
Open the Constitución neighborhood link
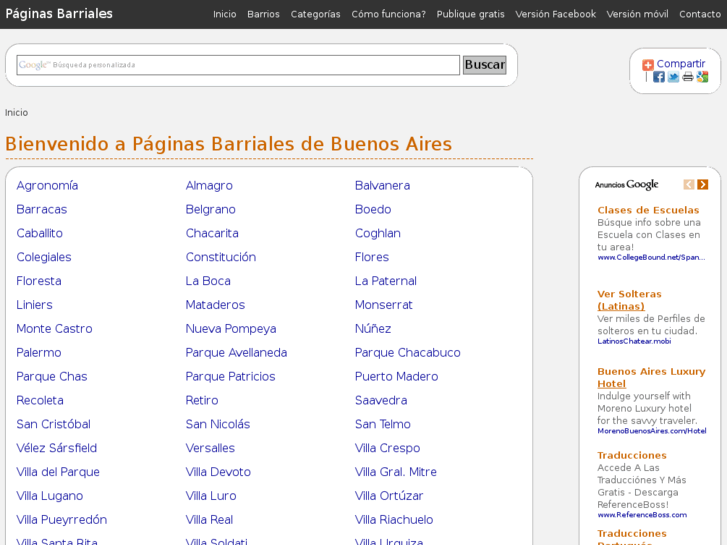221,257
